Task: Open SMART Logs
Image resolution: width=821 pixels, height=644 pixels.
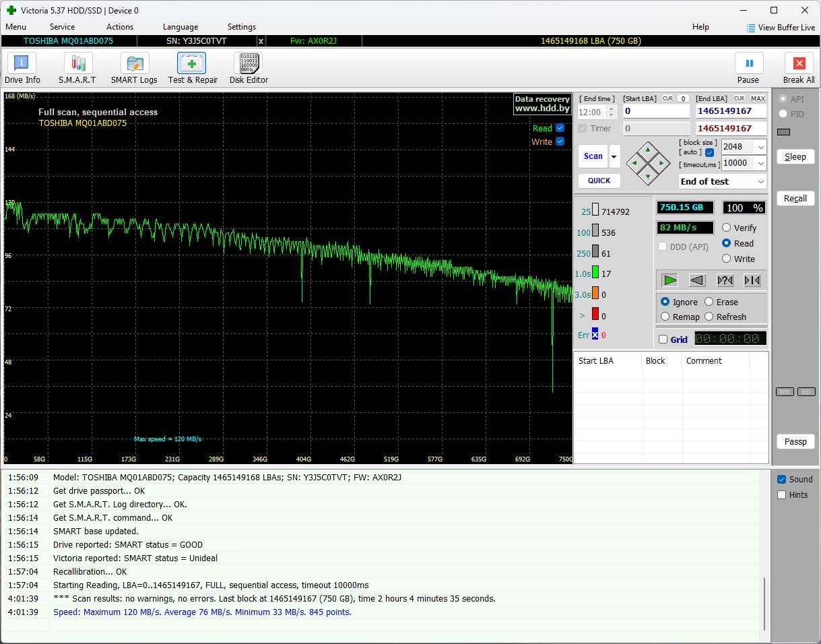Action: coord(134,69)
